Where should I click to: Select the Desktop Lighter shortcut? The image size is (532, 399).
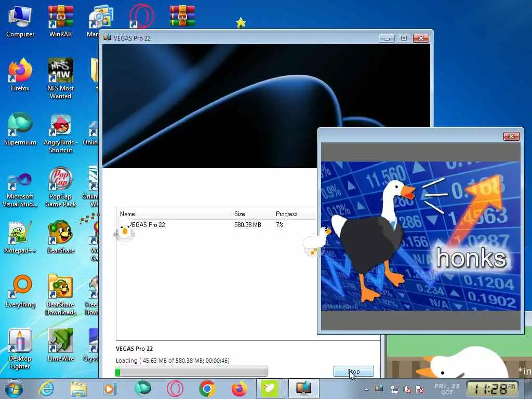pyautogui.click(x=20, y=349)
